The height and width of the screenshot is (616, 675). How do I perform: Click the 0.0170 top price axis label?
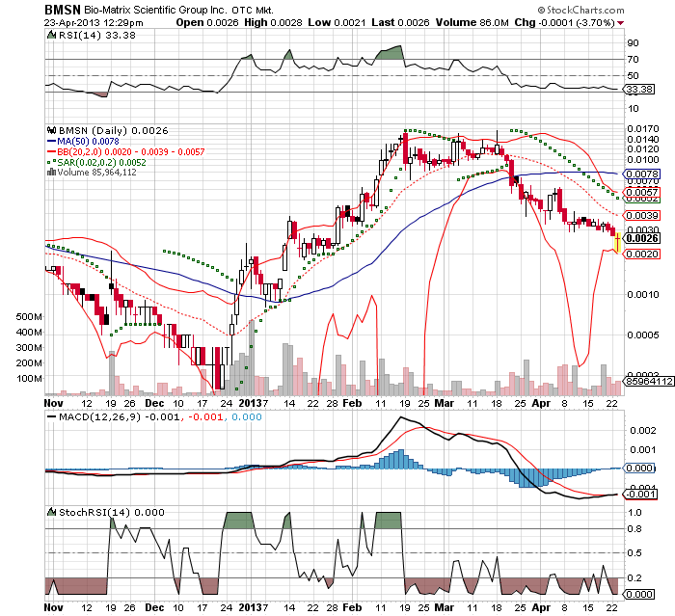(x=643, y=129)
